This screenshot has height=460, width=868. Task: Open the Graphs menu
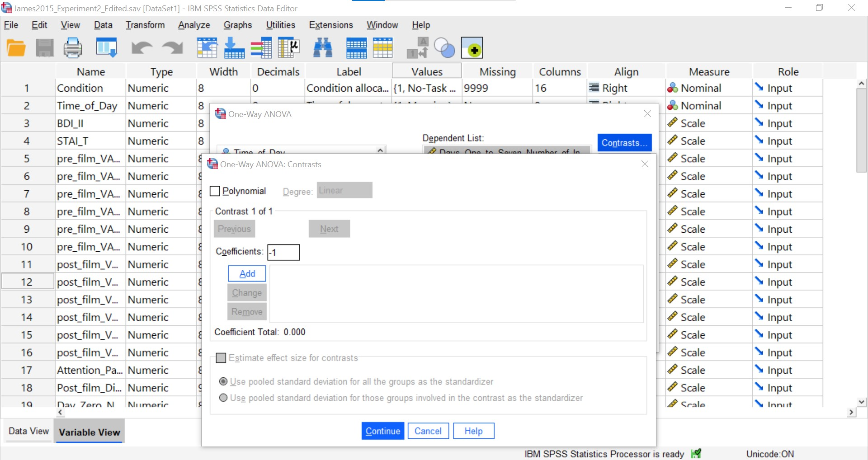point(238,25)
